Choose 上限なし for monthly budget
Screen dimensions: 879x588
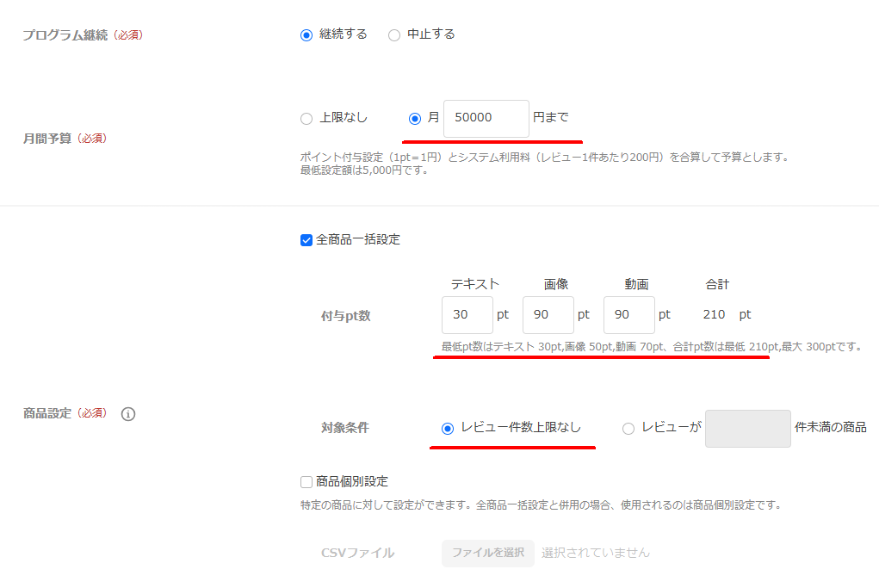click(x=306, y=119)
